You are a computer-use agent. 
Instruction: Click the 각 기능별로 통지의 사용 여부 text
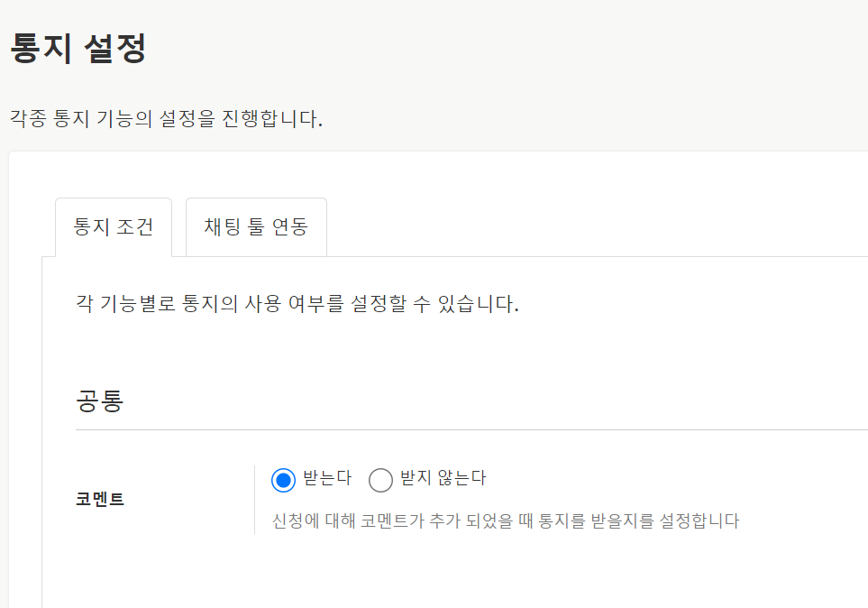point(297,304)
